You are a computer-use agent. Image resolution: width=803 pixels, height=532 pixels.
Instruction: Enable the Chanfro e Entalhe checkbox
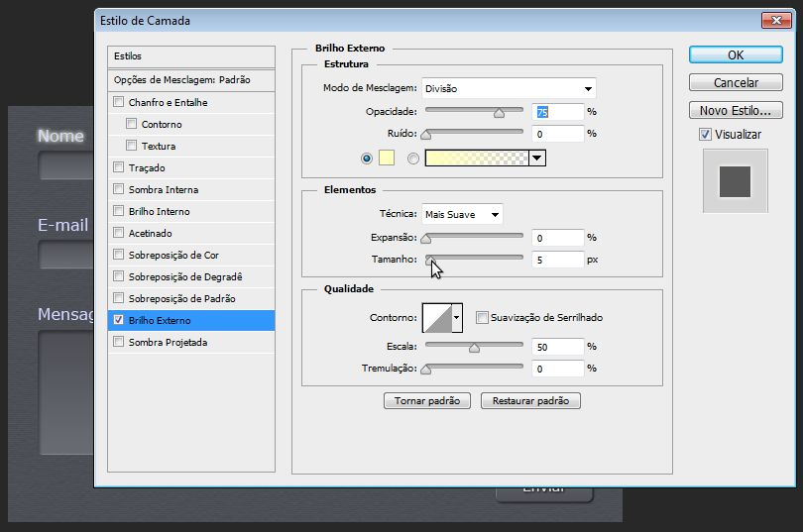pyautogui.click(x=118, y=102)
